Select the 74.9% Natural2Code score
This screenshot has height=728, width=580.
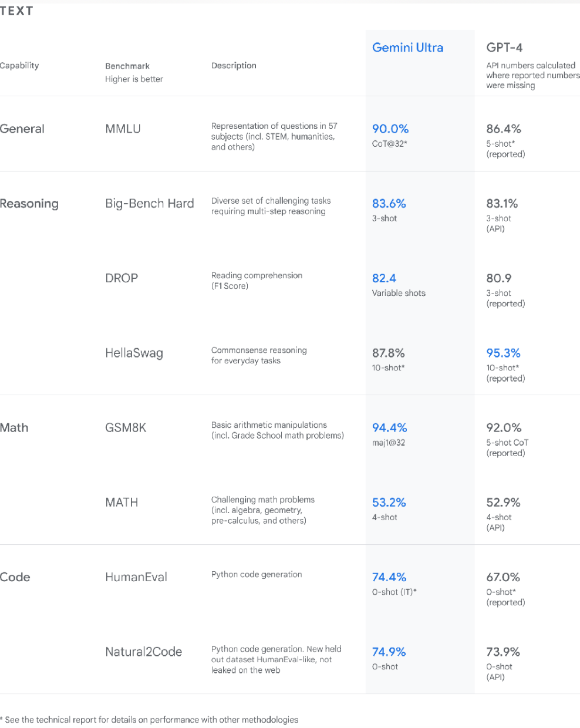(389, 652)
